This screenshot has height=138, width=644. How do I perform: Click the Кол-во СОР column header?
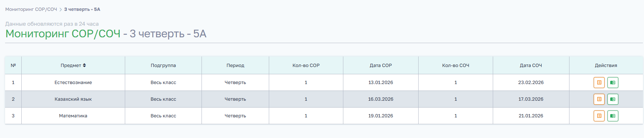[x=306, y=66]
